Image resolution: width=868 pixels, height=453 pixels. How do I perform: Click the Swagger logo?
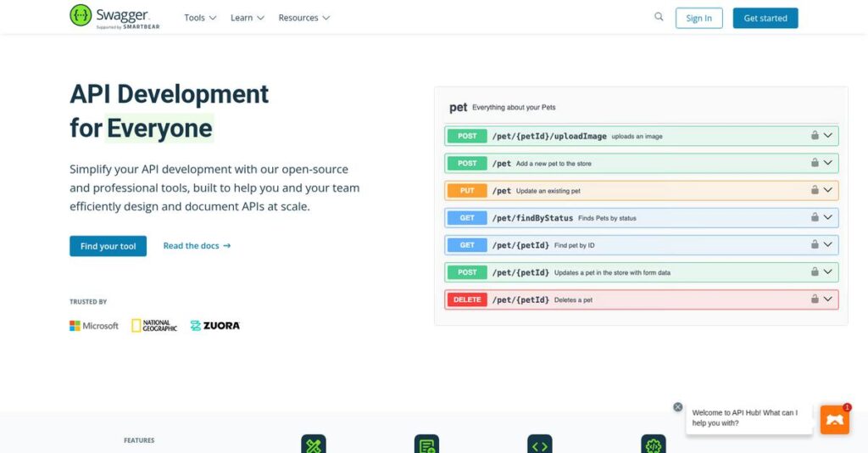[x=114, y=17]
